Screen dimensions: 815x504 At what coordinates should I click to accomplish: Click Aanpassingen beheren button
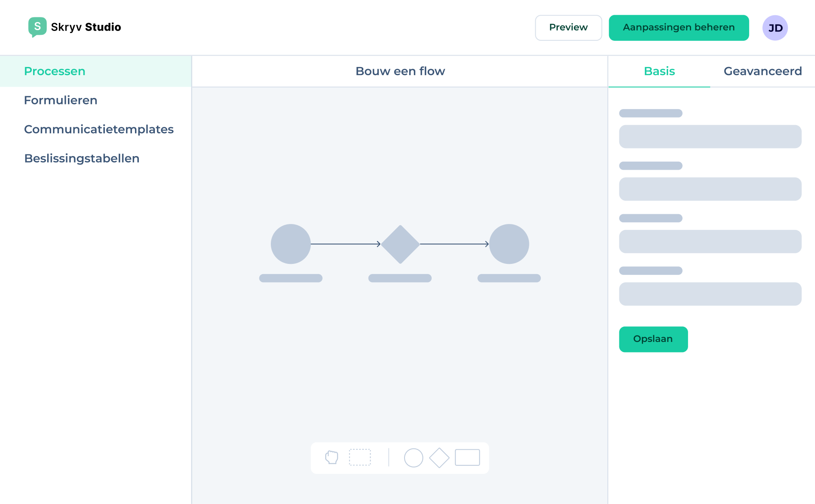[x=678, y=28]
